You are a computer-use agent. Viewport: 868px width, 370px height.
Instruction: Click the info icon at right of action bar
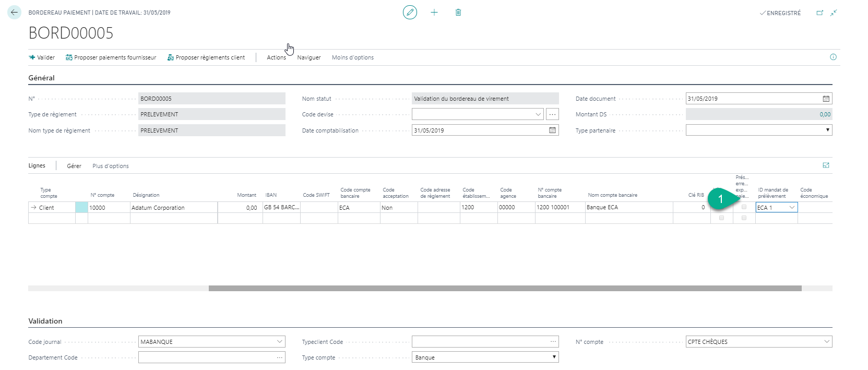(833, 57)
